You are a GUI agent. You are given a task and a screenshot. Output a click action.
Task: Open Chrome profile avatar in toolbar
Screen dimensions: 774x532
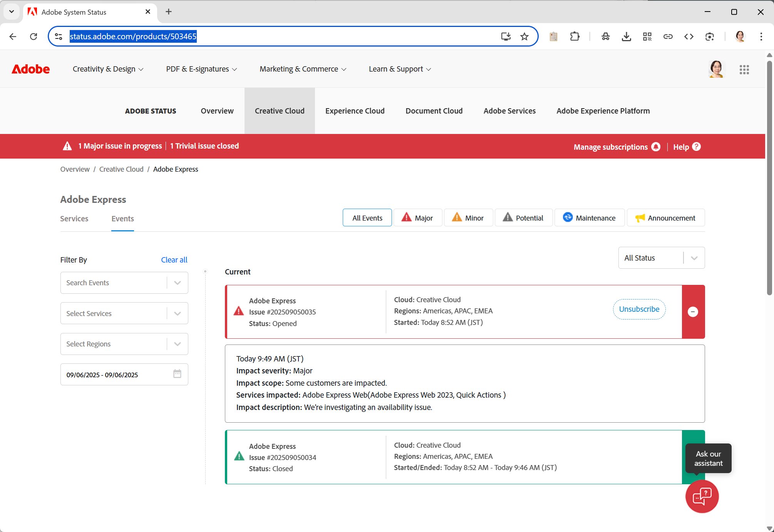[740, 37]
